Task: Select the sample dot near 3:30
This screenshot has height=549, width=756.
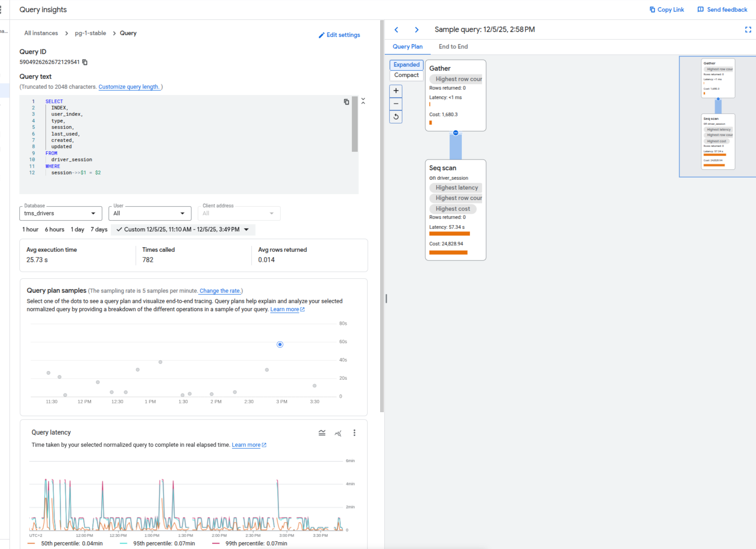Action: pos(314,386)
